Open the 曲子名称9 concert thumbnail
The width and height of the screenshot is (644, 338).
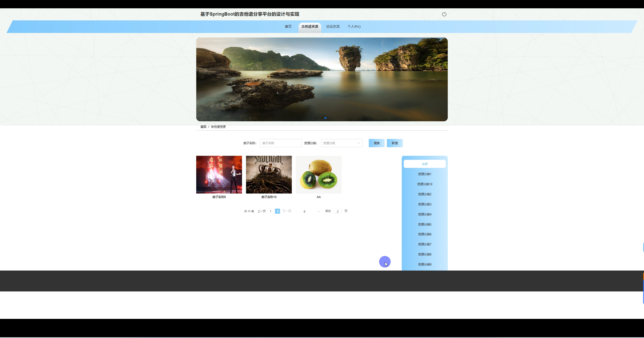219,175
